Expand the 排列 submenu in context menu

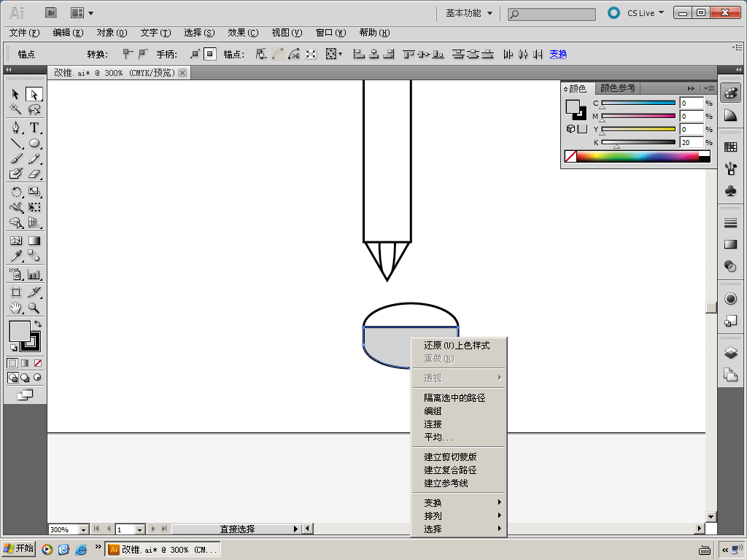(459, 516)
